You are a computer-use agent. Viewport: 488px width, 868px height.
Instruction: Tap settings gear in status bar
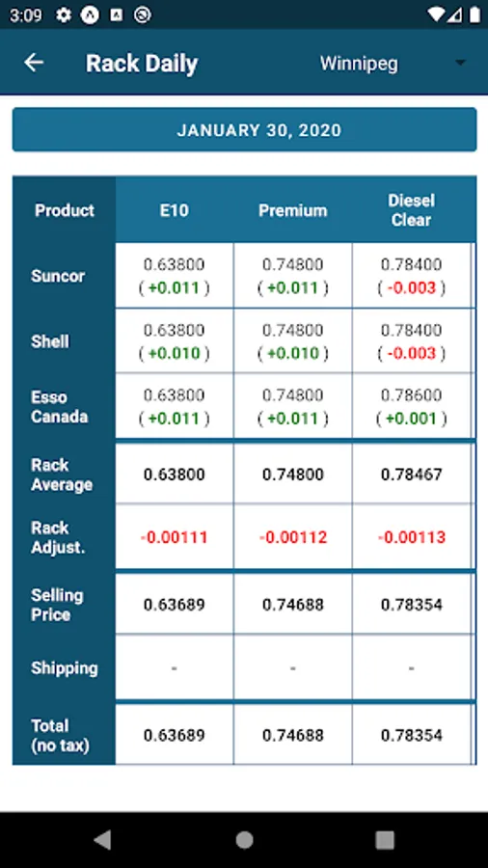click(64, 14)
